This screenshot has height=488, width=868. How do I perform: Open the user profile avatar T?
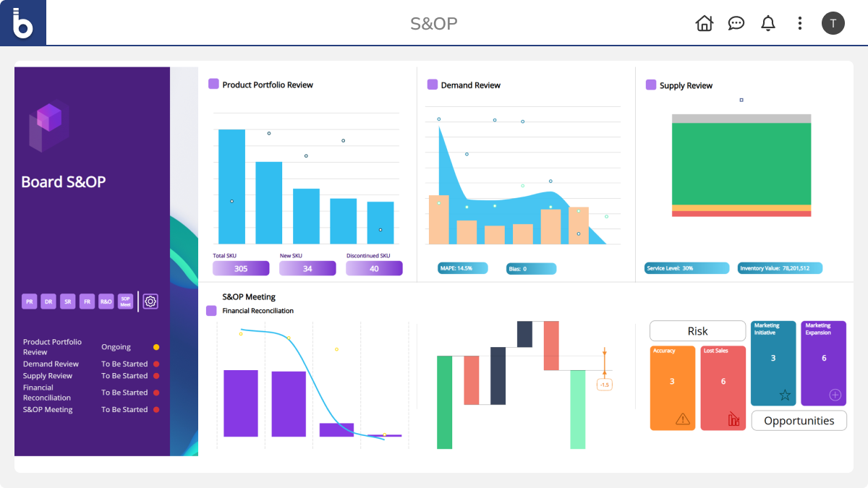click(833, 23)
